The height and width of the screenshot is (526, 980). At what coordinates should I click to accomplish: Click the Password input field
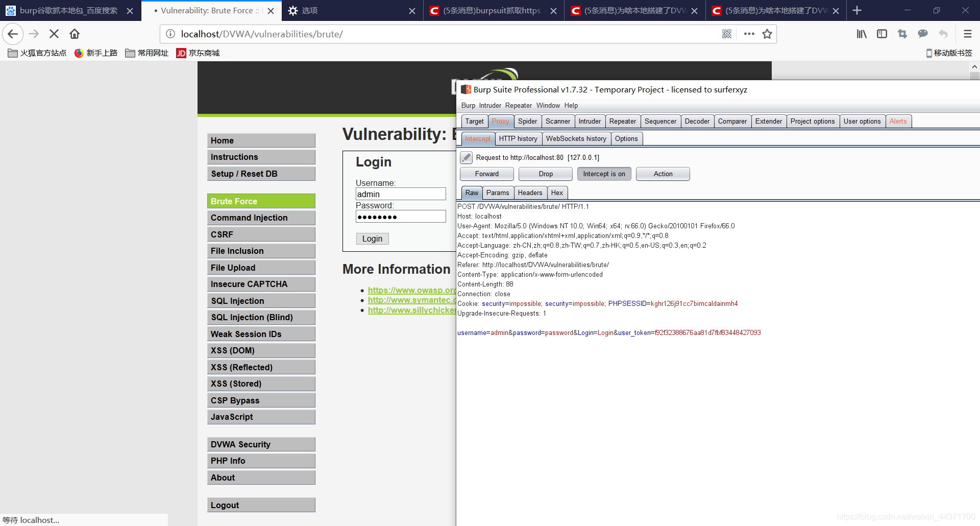pos(401,217)
